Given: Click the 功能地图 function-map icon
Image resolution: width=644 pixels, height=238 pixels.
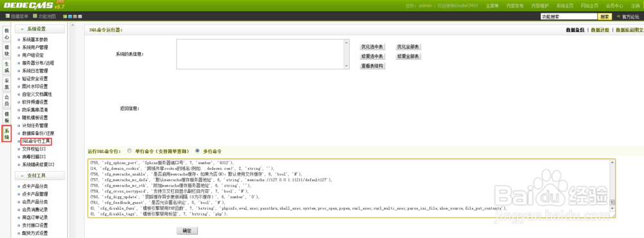Looking at the screenshot, I should 35,17.
